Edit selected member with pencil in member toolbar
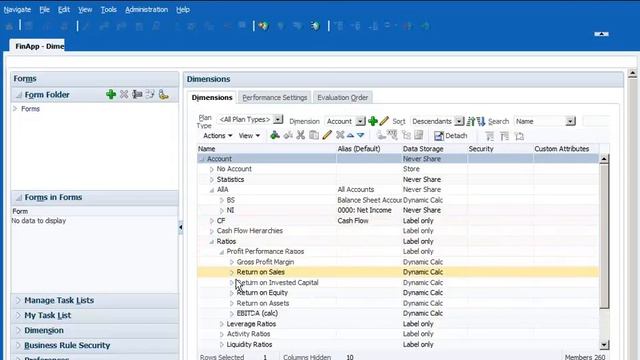 pyautogui.click(x=327, y=135)
